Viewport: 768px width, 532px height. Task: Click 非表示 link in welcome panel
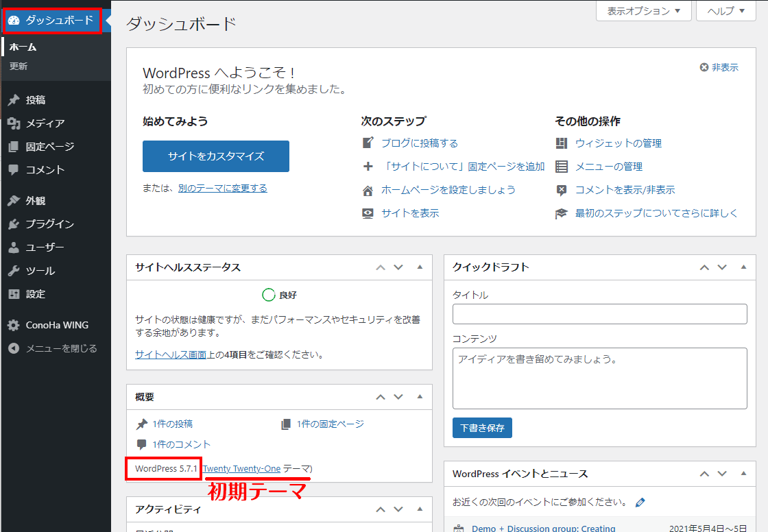click(725, 67)
